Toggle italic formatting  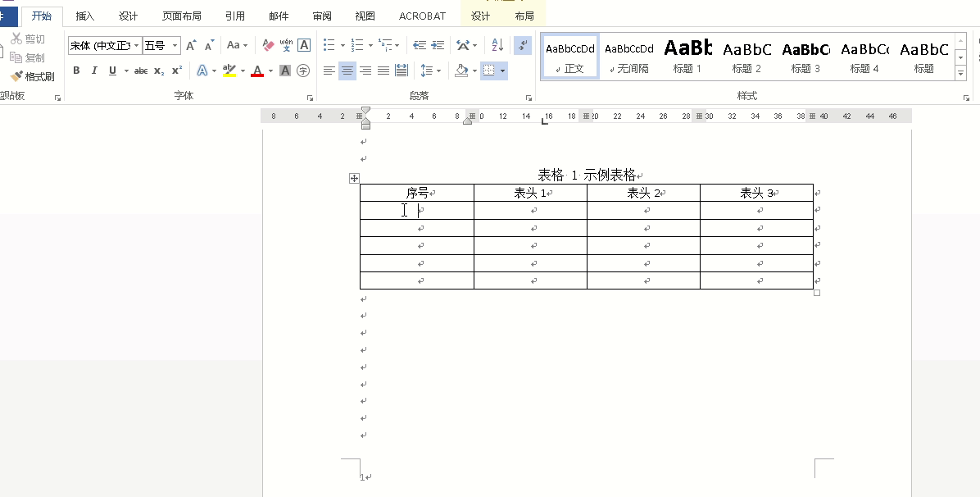click(94, 71)
